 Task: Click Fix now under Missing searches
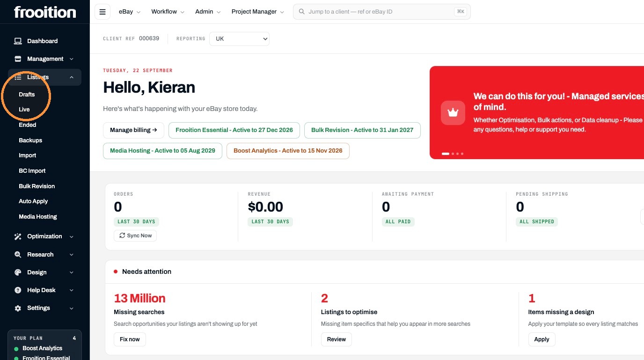click(x=130, y=339)
